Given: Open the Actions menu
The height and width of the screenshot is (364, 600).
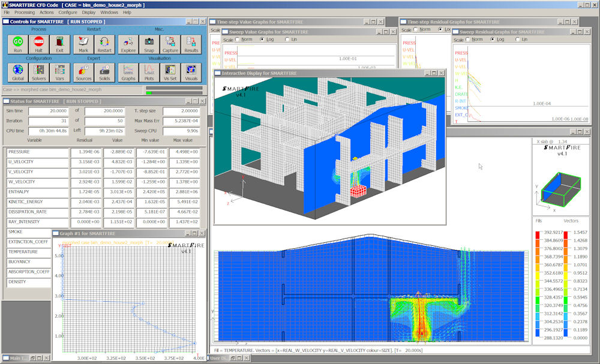Looking at the screenshot, I should click(x=47, y=12).
